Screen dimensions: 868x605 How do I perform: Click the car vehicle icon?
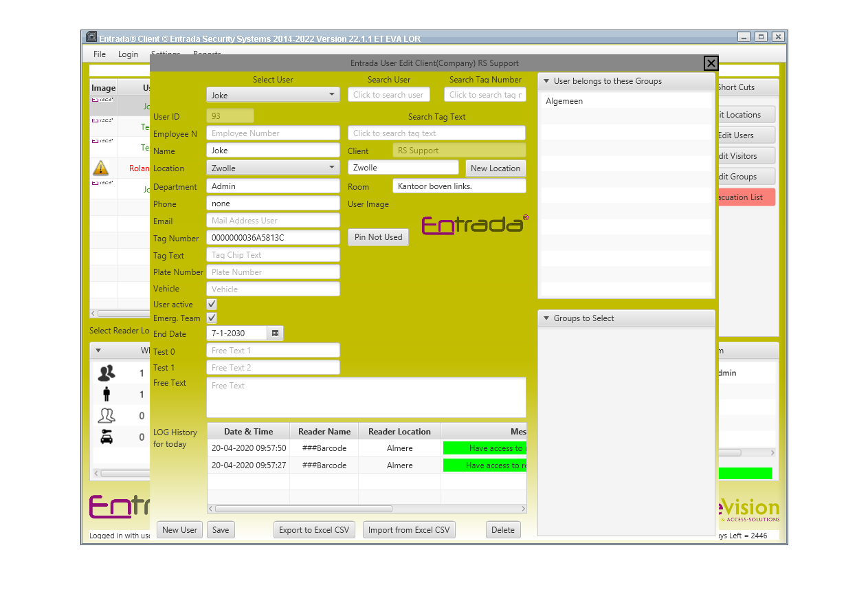tap(107, 437)
